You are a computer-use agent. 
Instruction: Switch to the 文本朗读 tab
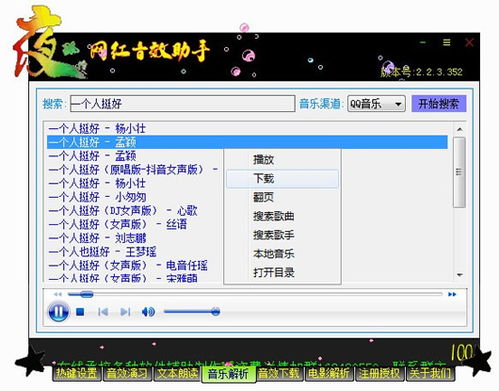point(177,373)
